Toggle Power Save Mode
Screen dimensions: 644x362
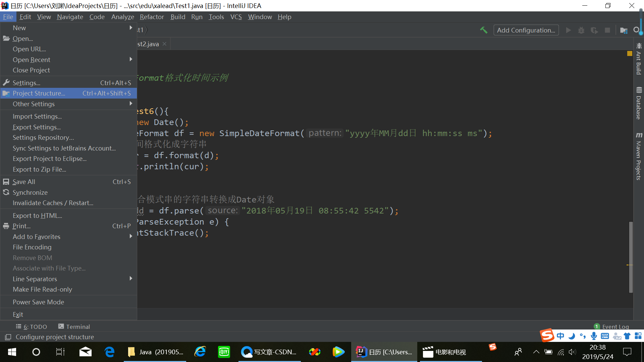[38, 302]
